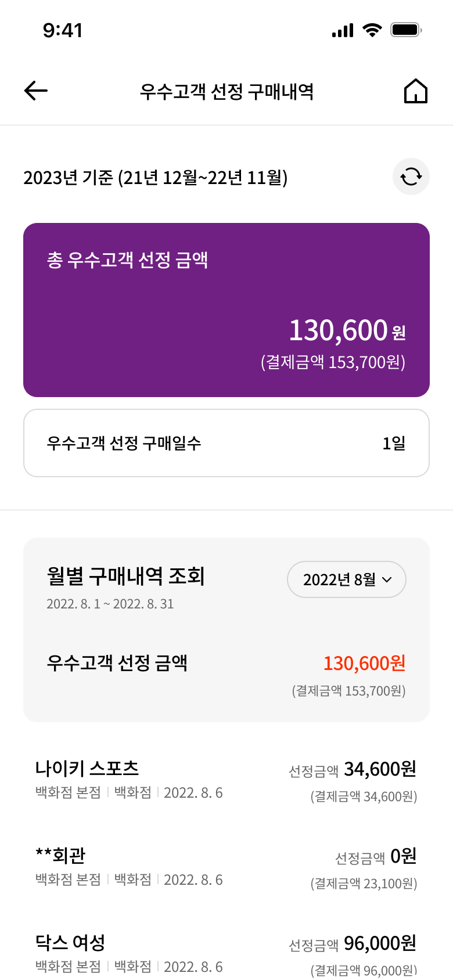Tap the Wi-Fi status icon

(372, 30)
